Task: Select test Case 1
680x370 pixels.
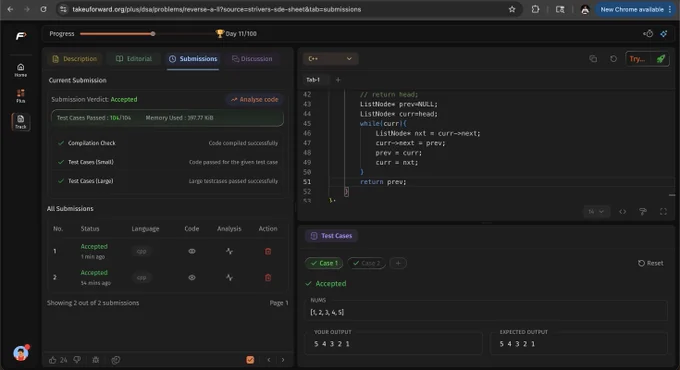Action: tap(324, 263)
